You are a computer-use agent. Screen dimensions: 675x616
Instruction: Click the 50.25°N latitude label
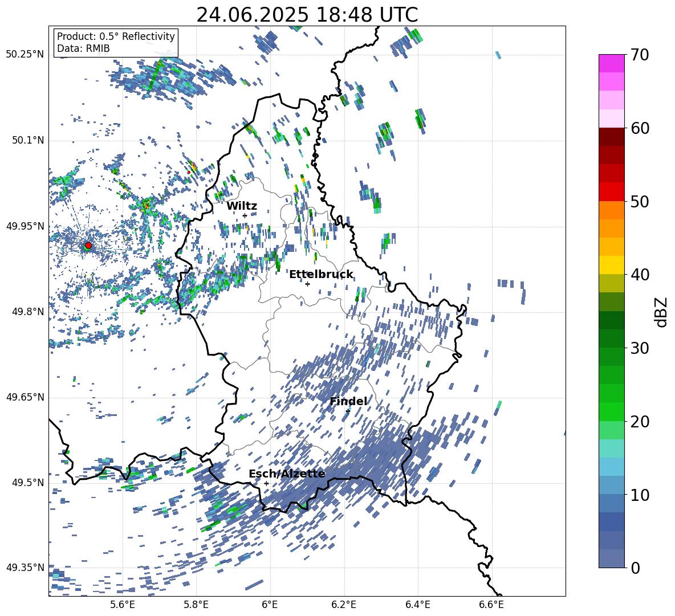click(x=25, y=55)
